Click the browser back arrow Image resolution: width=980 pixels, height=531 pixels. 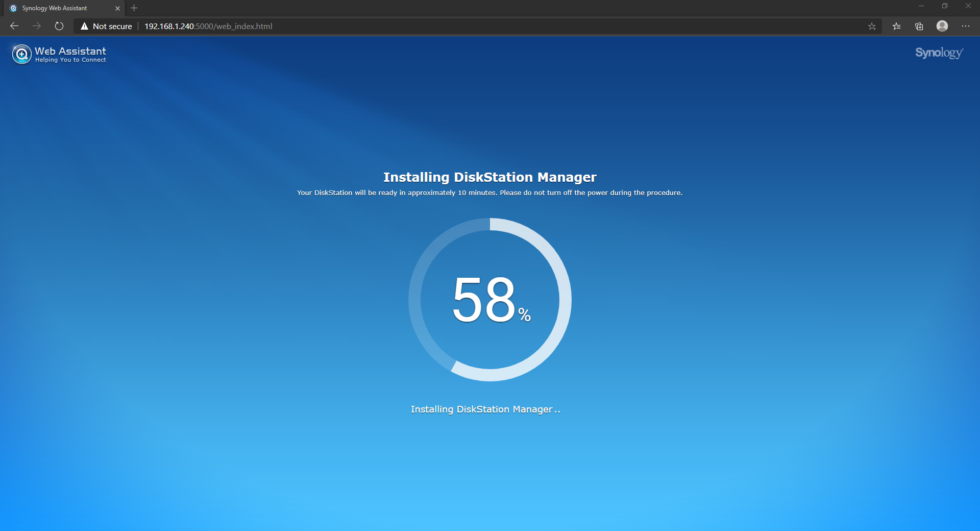point(14,26)
